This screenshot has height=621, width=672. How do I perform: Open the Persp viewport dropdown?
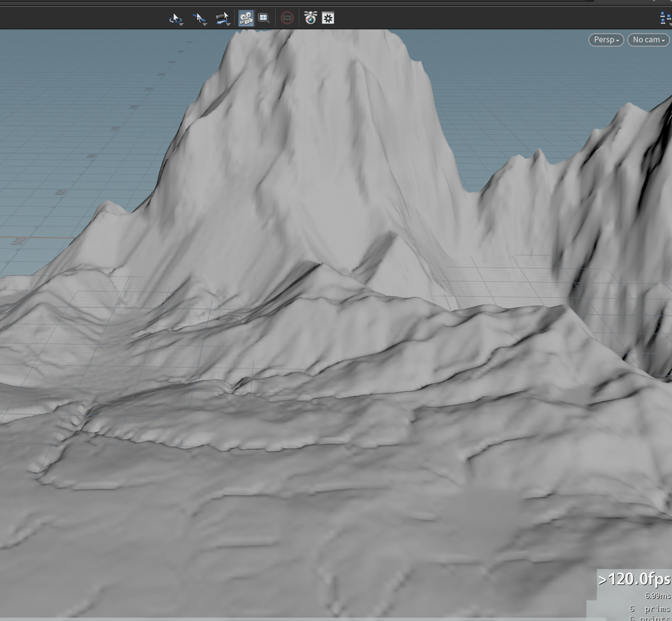tap(606, 40)
